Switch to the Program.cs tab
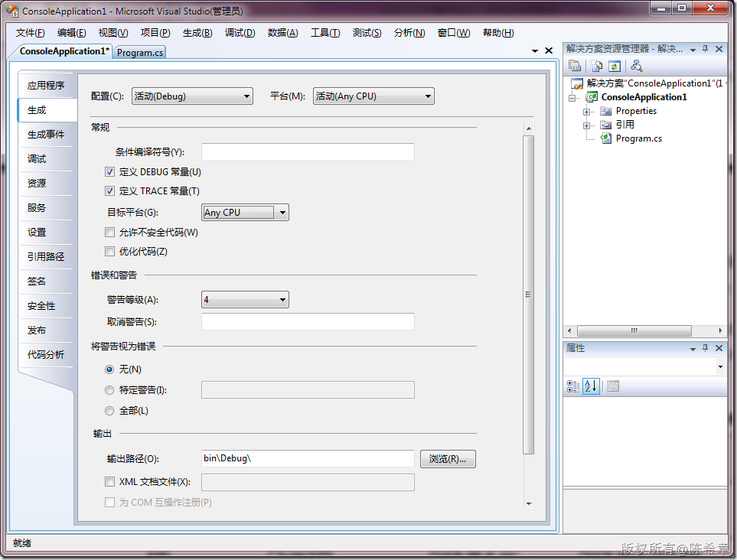Image resolution: width=737 pixels, height=560 pixels. coord(139,52)
